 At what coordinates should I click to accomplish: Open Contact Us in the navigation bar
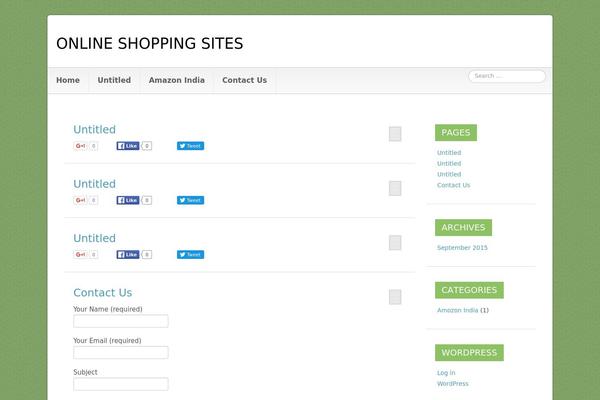click(245, 80)
